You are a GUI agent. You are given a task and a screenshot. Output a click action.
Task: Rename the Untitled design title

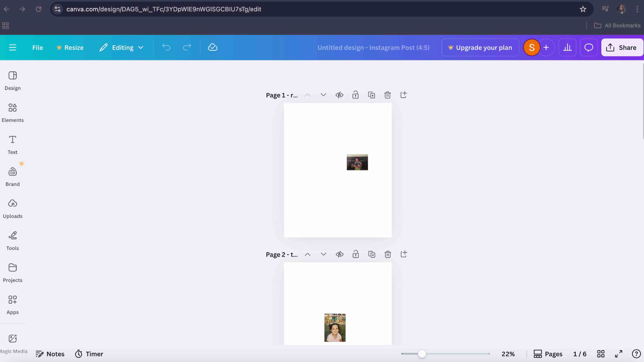(373, 47)
